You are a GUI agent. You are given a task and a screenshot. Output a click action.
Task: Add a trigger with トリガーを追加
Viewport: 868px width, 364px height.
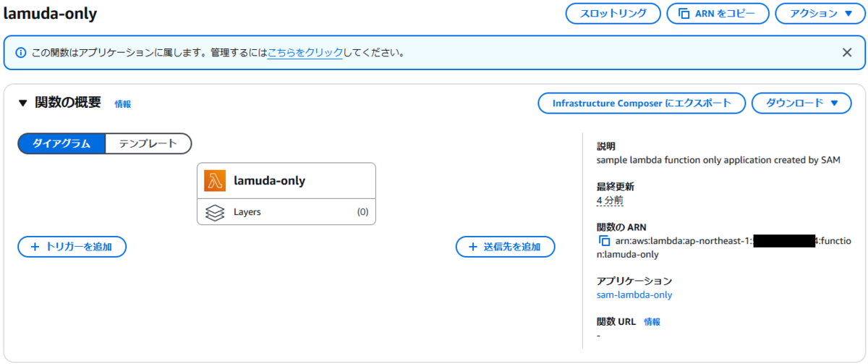[x=72, y=247]
